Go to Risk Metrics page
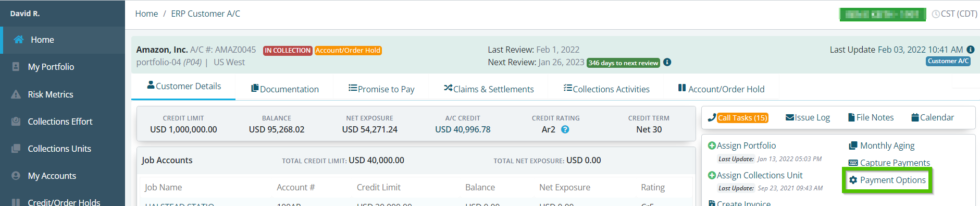Viewport: 980px width, 206px height. click(51, 94)
